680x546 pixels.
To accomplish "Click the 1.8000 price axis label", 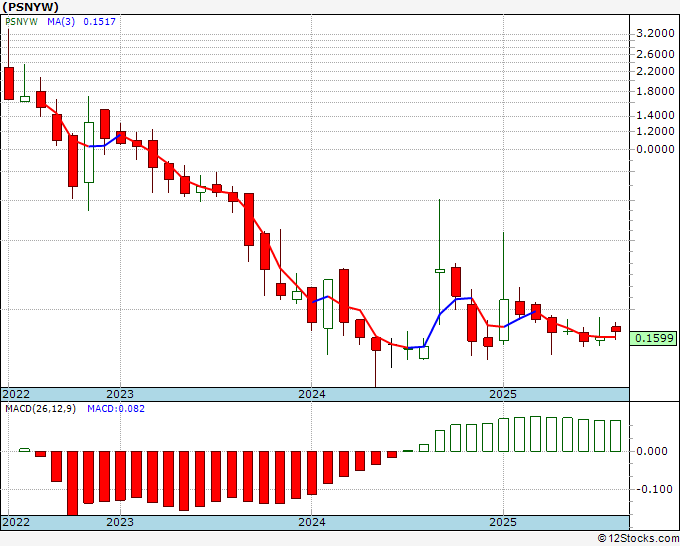I will [x=655, y=91].
